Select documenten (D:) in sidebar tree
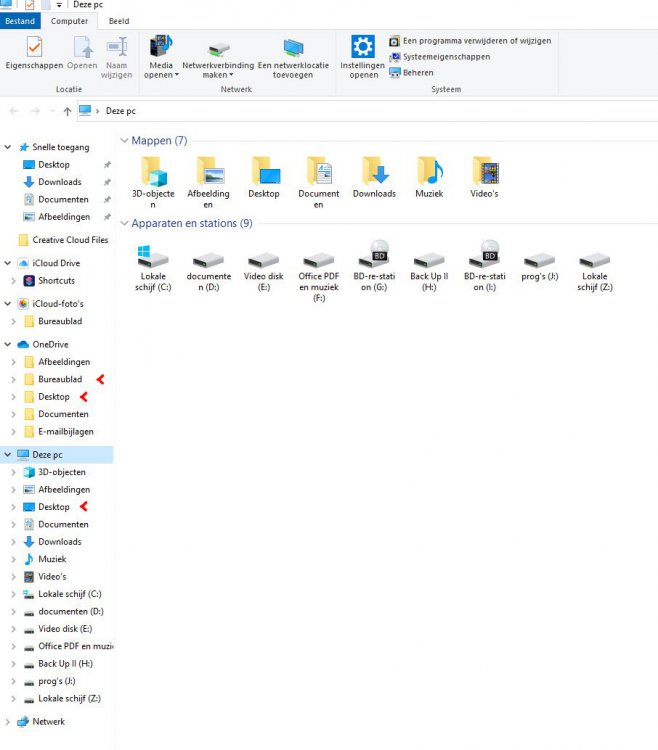The height and width of the screenshot is (750, 658). [x=71, y=612]
